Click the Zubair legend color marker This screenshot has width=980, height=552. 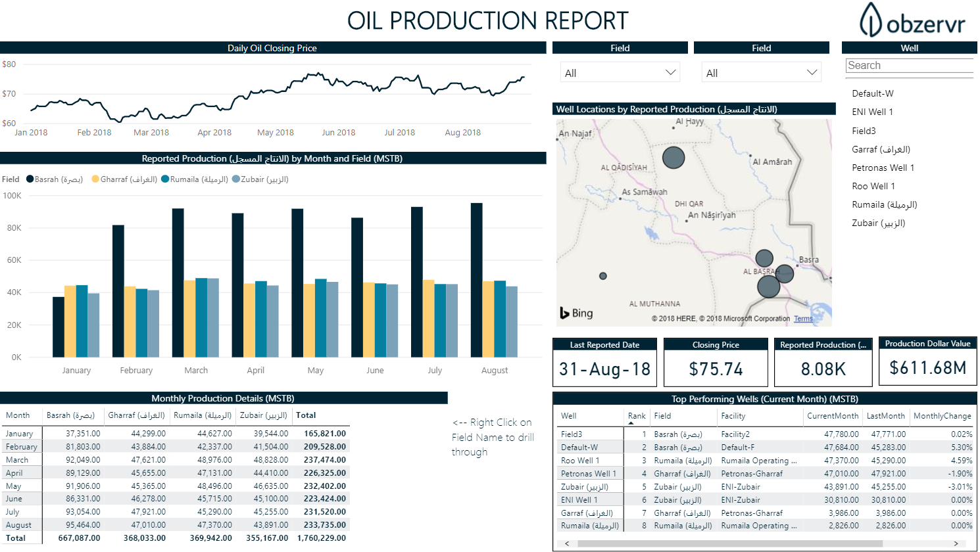(x=235, y=179)
